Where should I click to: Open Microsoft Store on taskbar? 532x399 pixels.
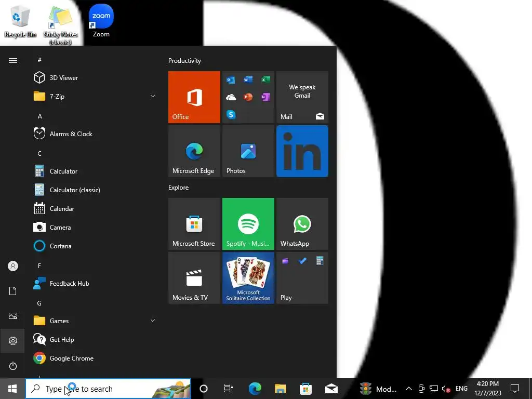[305, 389]
